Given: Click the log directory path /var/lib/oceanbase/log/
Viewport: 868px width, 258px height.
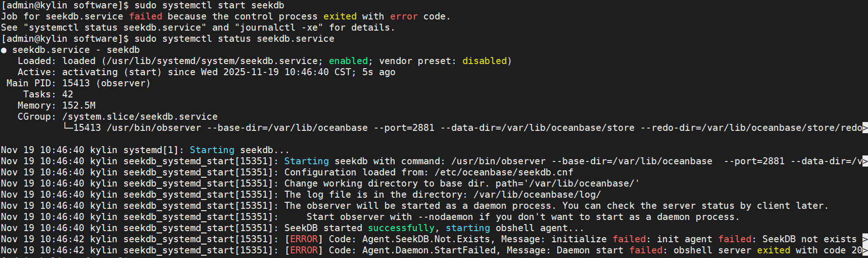Looking at the screenshot, I should (x=537, y=194).
